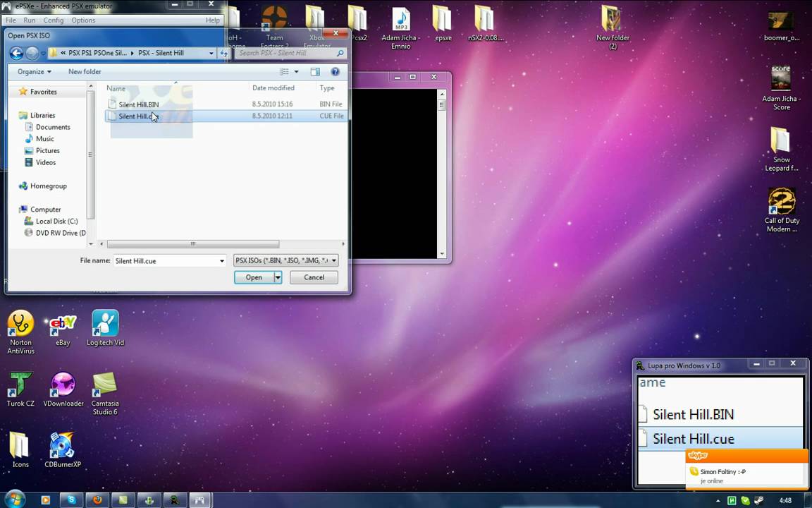Click the Name column header
The width and height of the screenshot is (812, 508).
pos(176,88)
